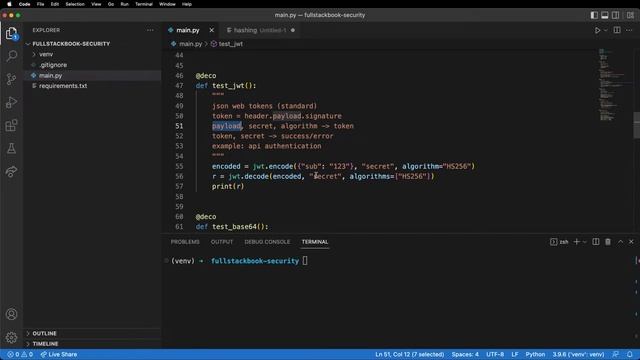Open editor more actions ellipsis

(x=629, y=30)
